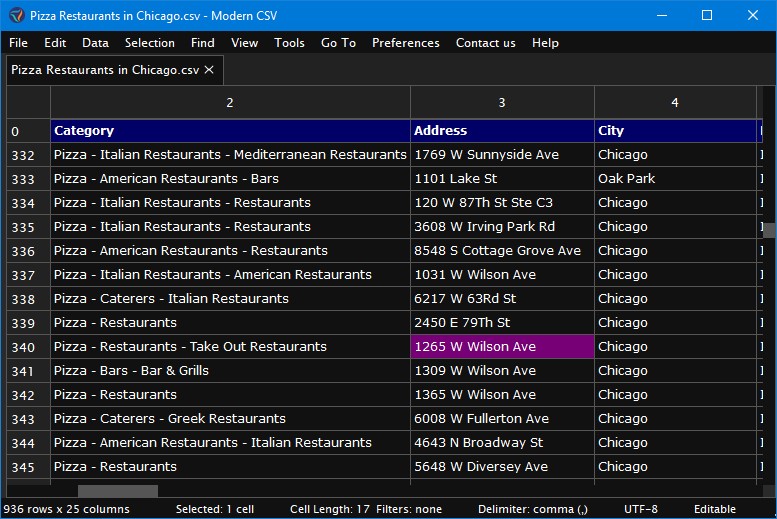Open the Data menu
This screenshot has width=777, height=519.
[x=95, y=43]
